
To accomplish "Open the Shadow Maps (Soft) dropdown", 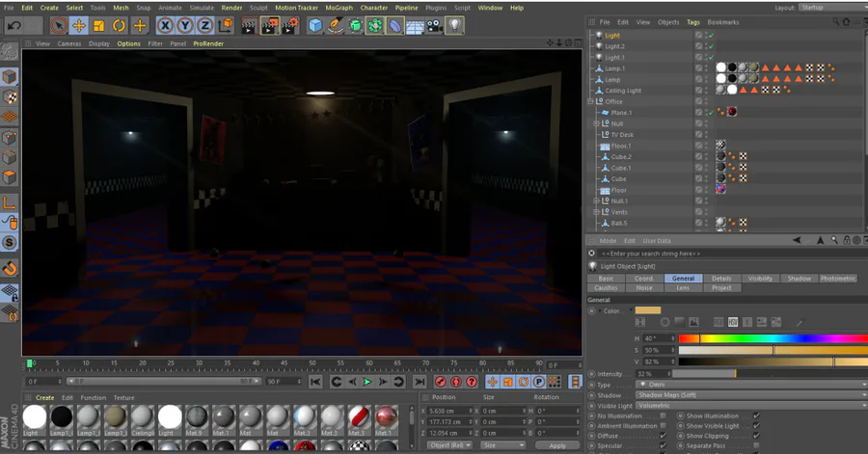I will tap(751, 395).
